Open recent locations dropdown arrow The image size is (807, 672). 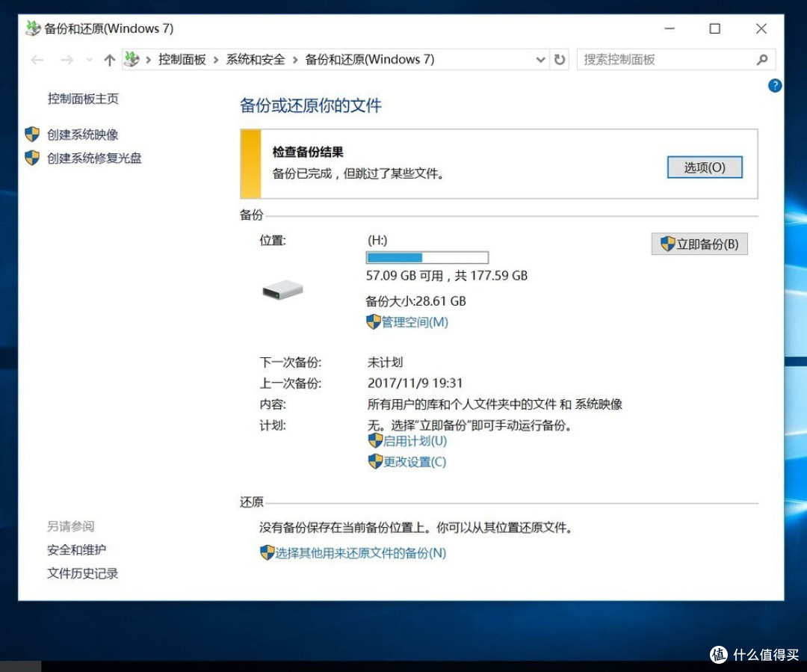89,61
